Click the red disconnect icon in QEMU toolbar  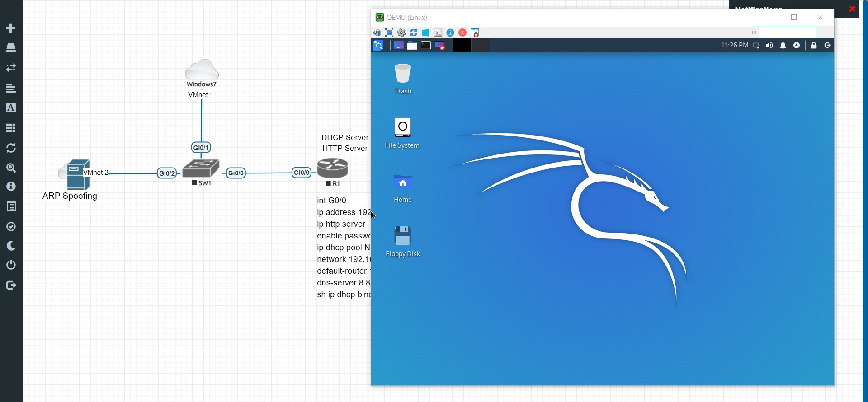tap(462, 33)
